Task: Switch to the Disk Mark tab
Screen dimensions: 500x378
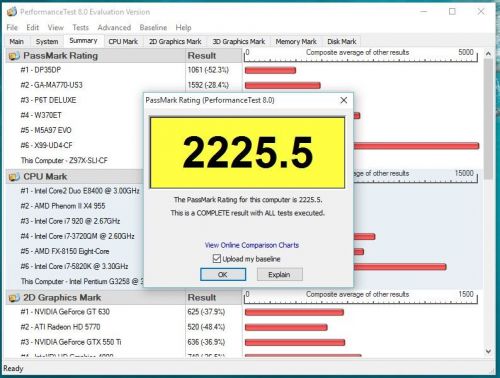Action: click(x=342, y=42)
